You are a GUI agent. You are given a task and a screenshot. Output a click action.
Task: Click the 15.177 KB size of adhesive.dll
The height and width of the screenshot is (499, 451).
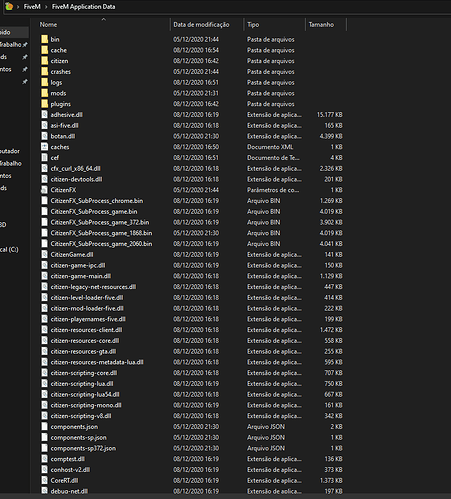pos(330,115)
